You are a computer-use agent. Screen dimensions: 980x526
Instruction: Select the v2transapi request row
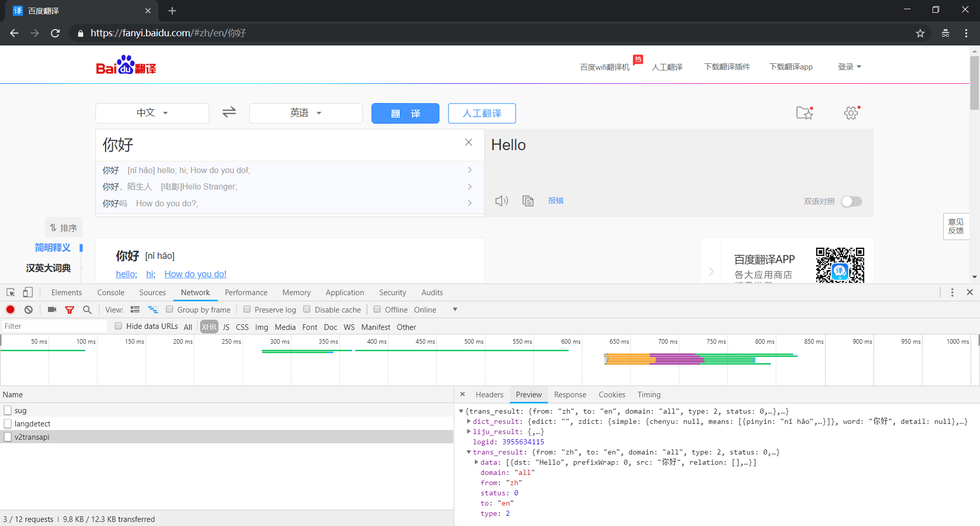coord(227,437)
